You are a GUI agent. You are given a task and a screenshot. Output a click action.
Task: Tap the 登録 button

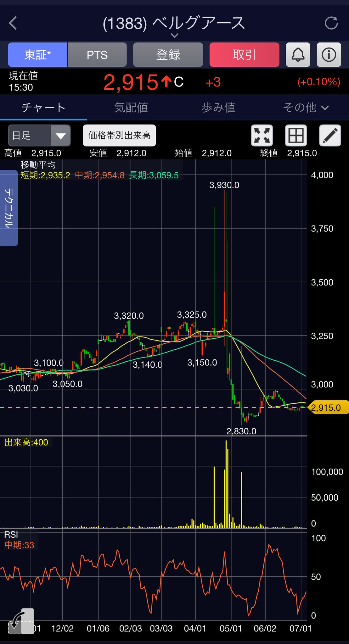click(x=168, y=55)
